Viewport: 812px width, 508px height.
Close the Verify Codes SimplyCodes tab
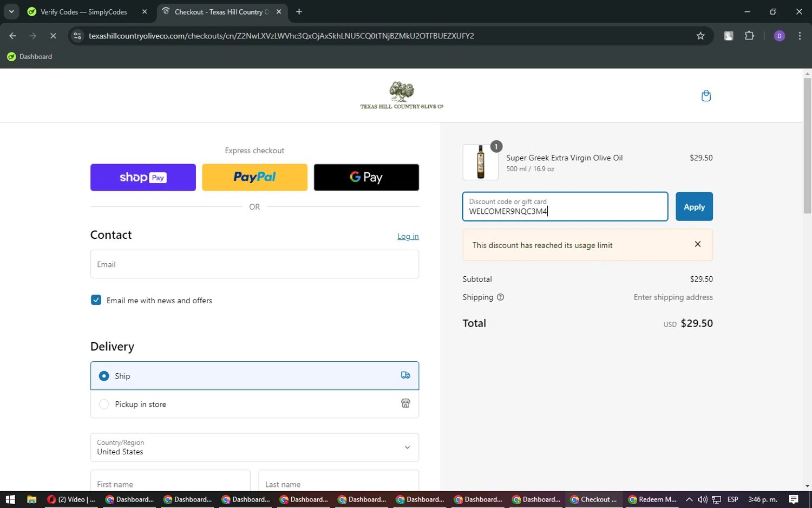pos(145,11)
